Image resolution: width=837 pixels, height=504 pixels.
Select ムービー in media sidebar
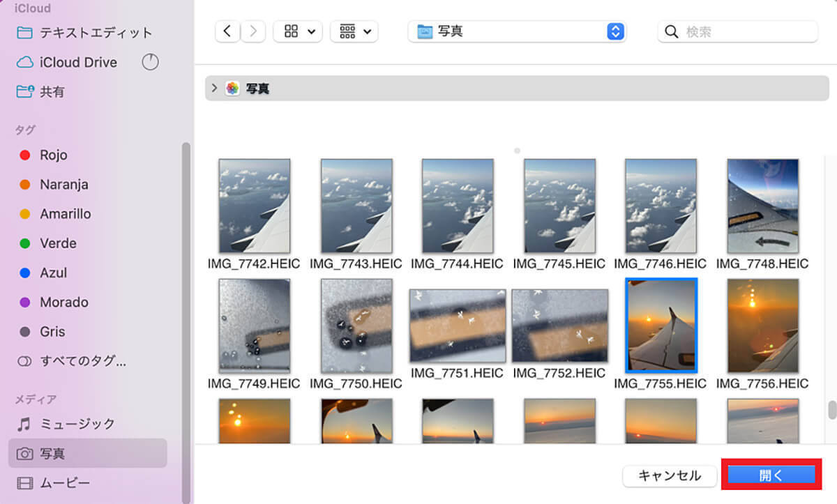(64, 482)
